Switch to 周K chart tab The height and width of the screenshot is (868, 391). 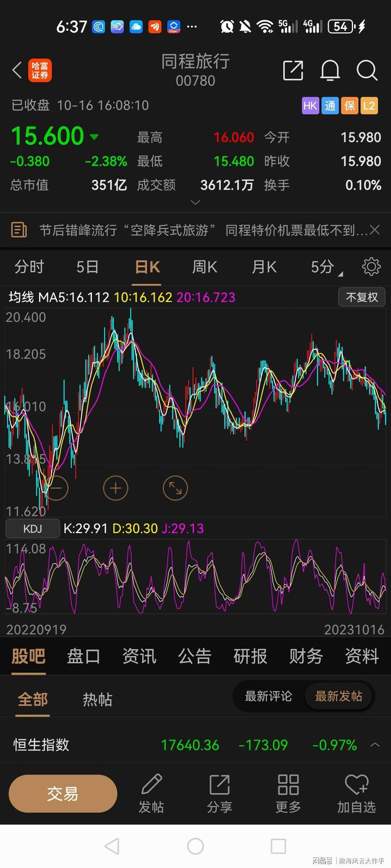coord(204,267)
